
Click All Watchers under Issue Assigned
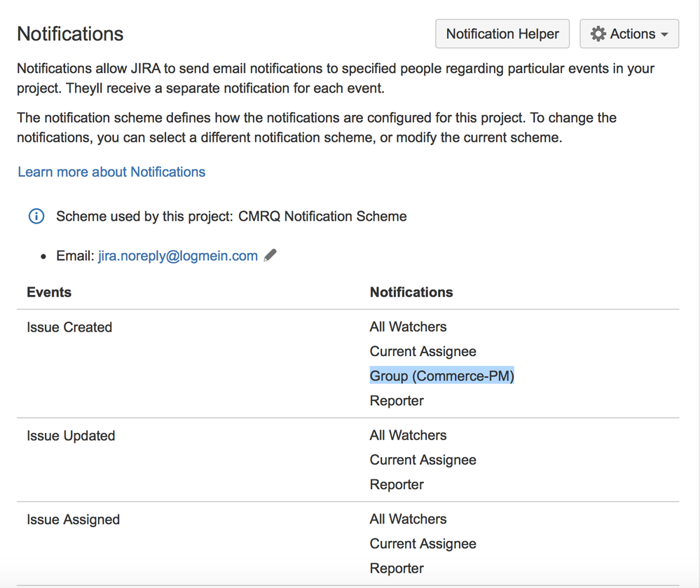point(408,519)
